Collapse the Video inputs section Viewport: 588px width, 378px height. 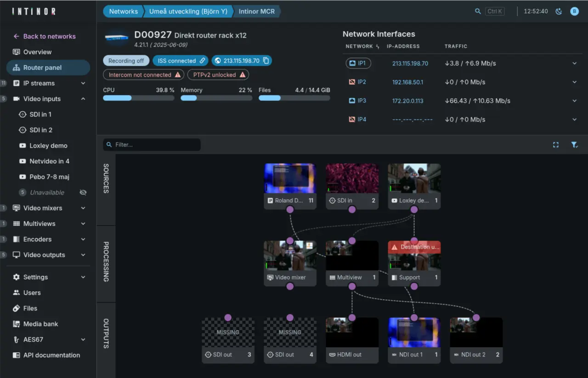click(83, 98)
